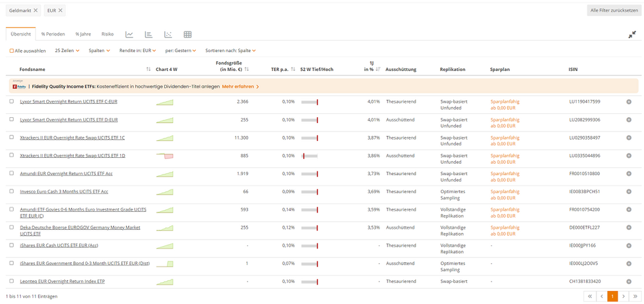Sort by TER p.a. column arrows
This screenshot has height=304, width=644.
pos(293,70)
